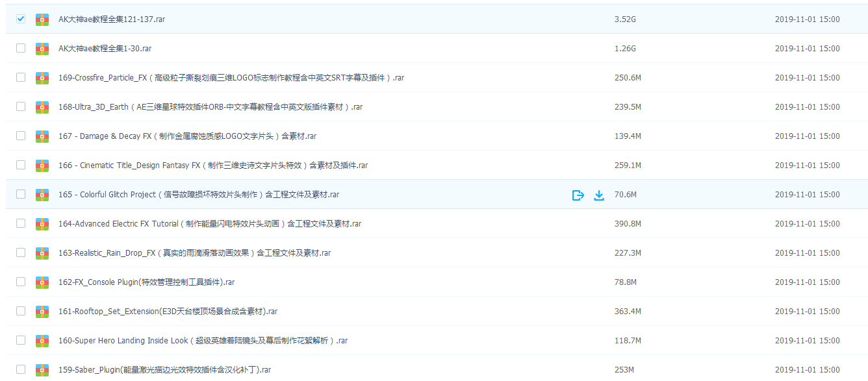Click the archive icon of 162-FX_Console Plugin

42,282
